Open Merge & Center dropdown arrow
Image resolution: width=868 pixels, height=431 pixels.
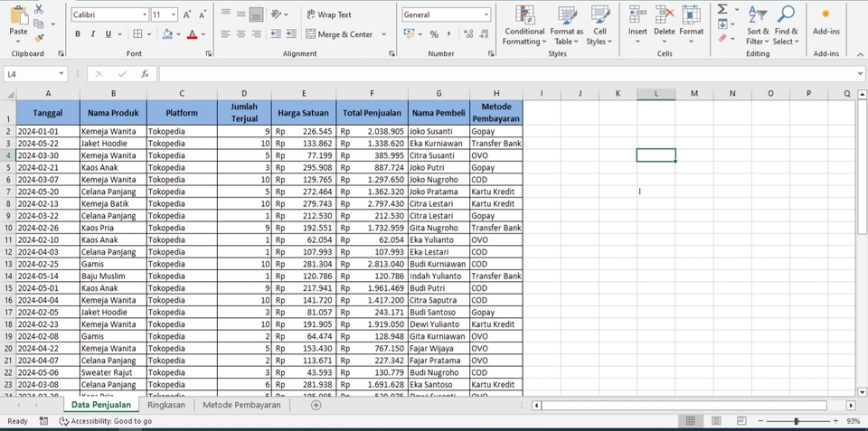(383, 34)
